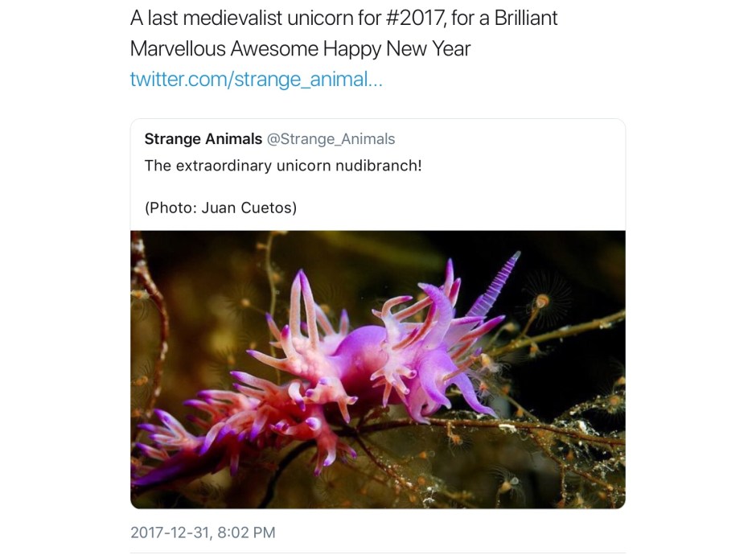Follow the twitter.com/strange_animal... link
Screen dimensions: 756x555
(256, 79)
